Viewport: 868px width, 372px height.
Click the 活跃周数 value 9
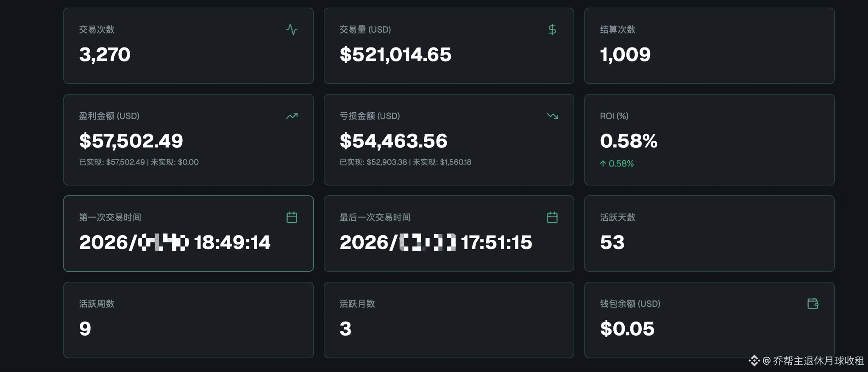pos(85,329)
